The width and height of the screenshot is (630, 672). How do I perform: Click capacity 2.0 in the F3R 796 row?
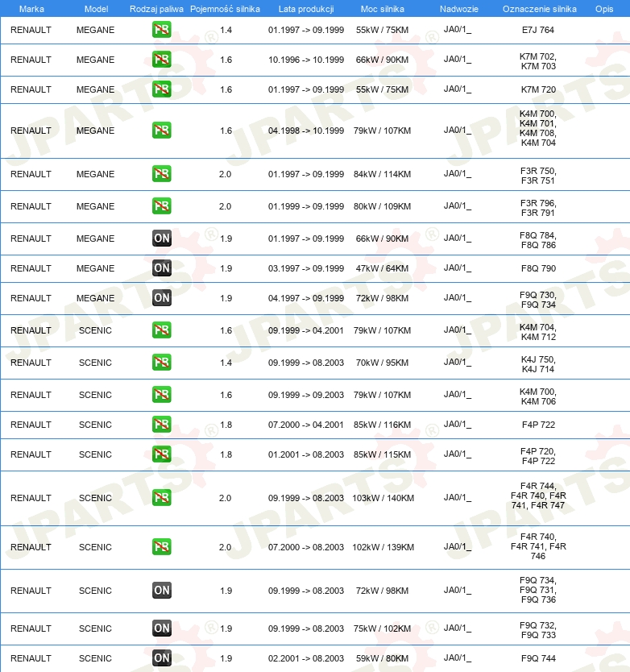[x=225, y=206]
